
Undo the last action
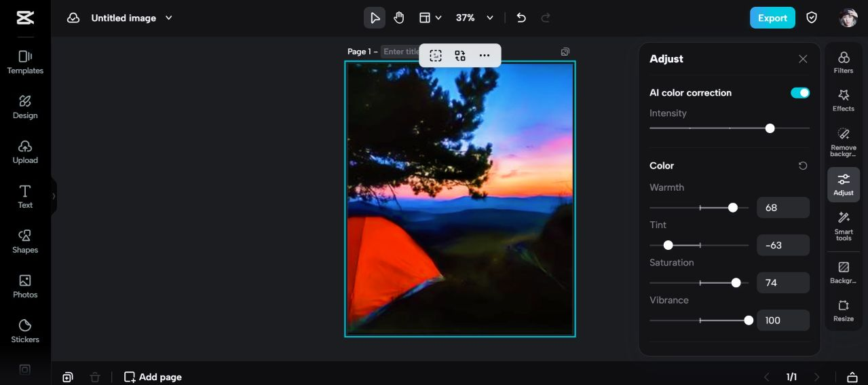[521, 18]
